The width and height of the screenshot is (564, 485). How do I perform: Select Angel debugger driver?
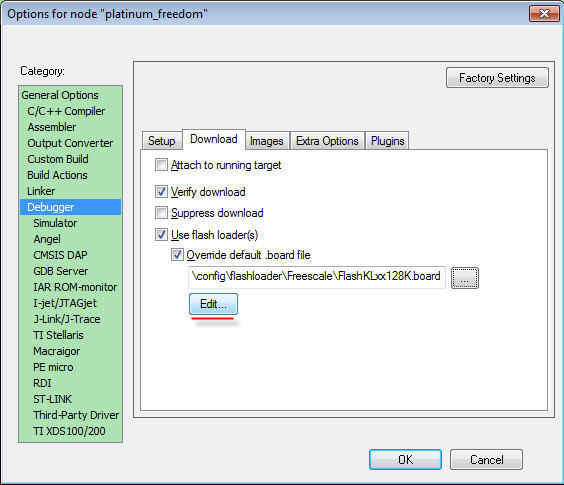[47, 239]
